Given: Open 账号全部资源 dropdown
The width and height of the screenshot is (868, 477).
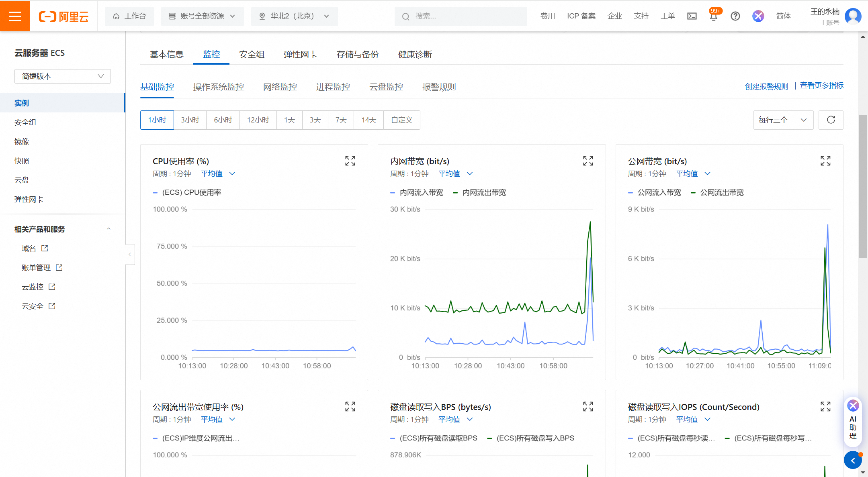Looking at the screenshot, I should tap(202, 16).
